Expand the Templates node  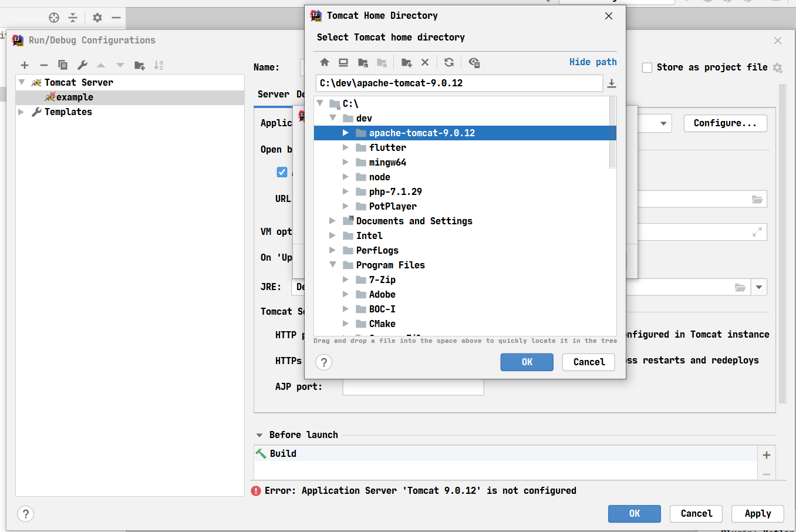21,112
